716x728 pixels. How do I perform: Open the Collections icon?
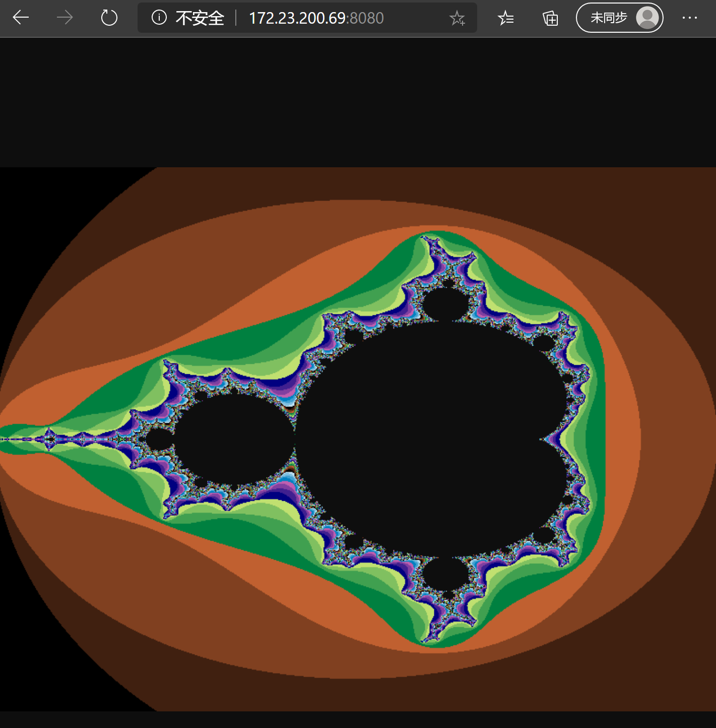[x=550, y=19]
